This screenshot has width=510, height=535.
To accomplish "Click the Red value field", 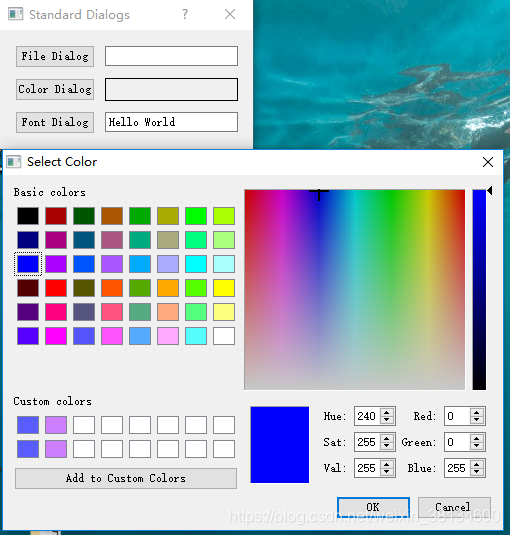I will tap(457, 416).
